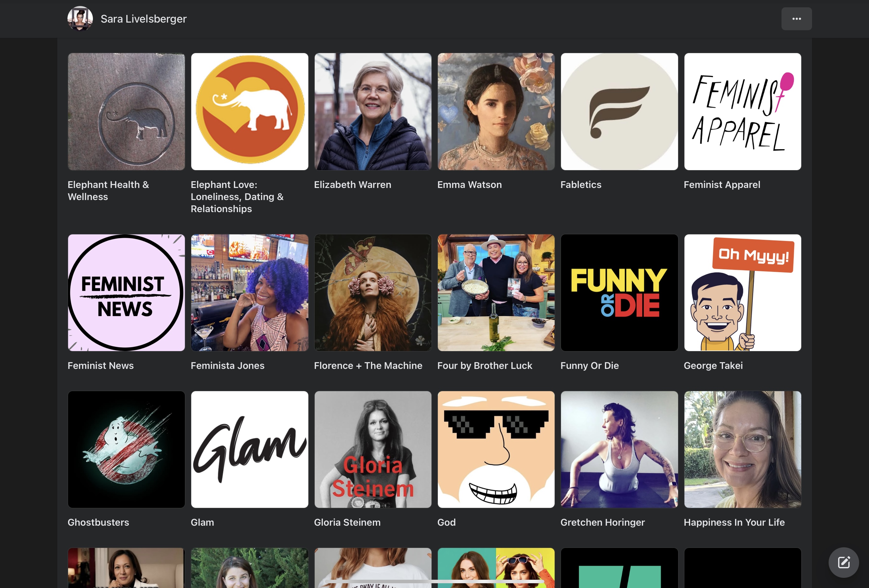Open the Feminist News logo thumbnail
The image size is (869, 588).
tap(126, 293)
